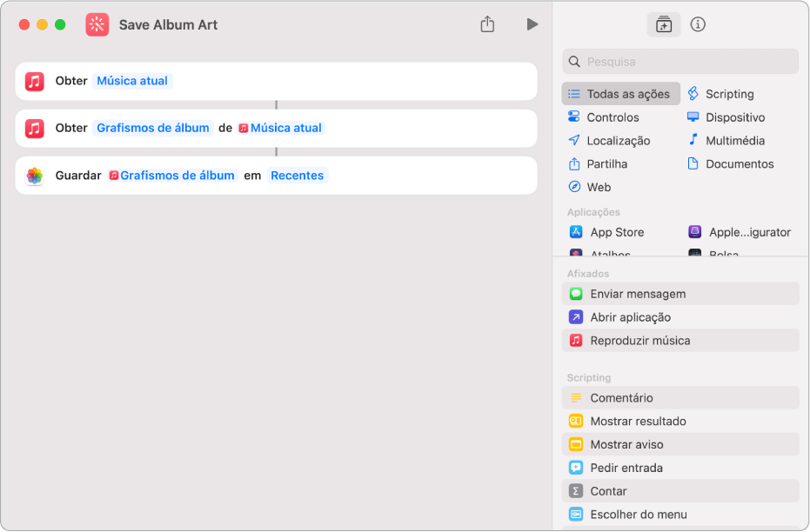Image resolution: width=810 pixels, height=532 pixels.
Task: Click Música atual variable in second action
Action: click(x=280, y=128)
